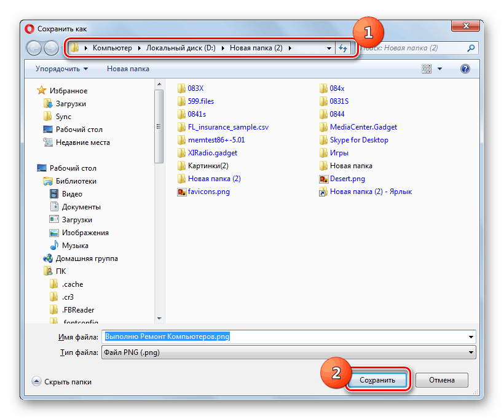Collapse folders with the Скрыть папки toggle
The height and width of the screenshot is (420, 504).
(x=61, y=381)
